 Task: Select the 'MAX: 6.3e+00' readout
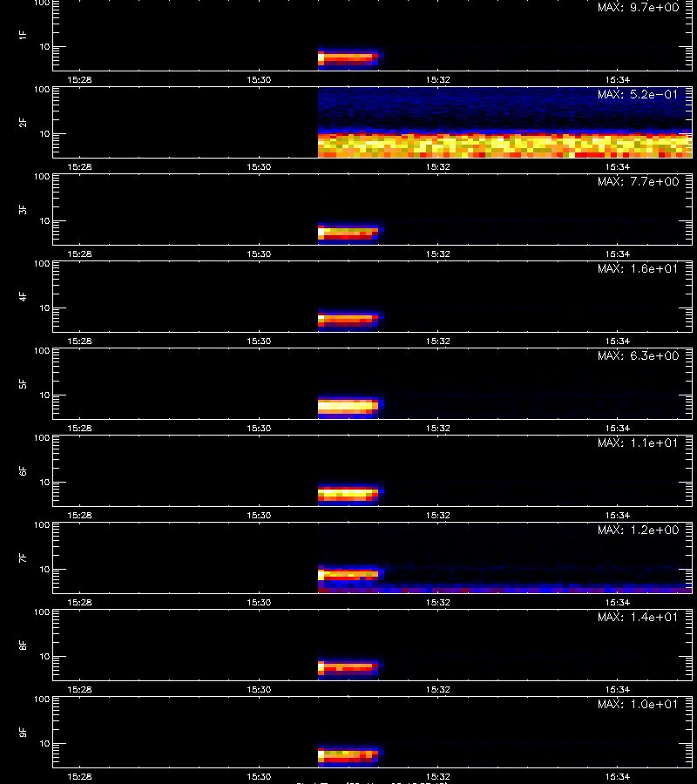point(638,355)
